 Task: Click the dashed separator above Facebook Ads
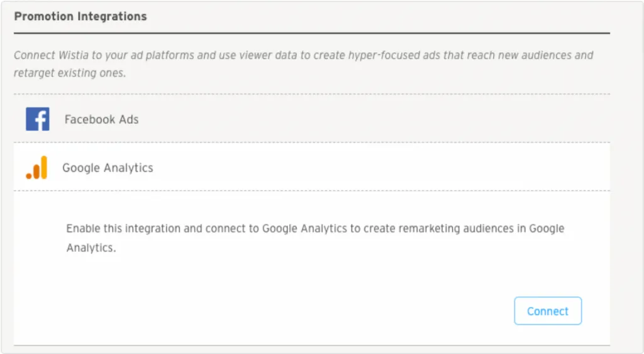[x=312, y=94]
